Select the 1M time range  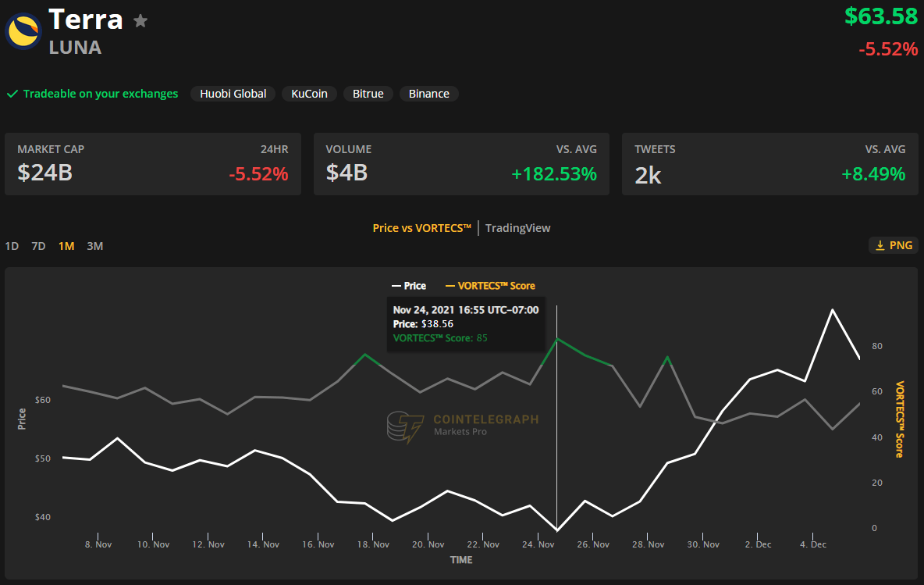(x=66, y=246)
